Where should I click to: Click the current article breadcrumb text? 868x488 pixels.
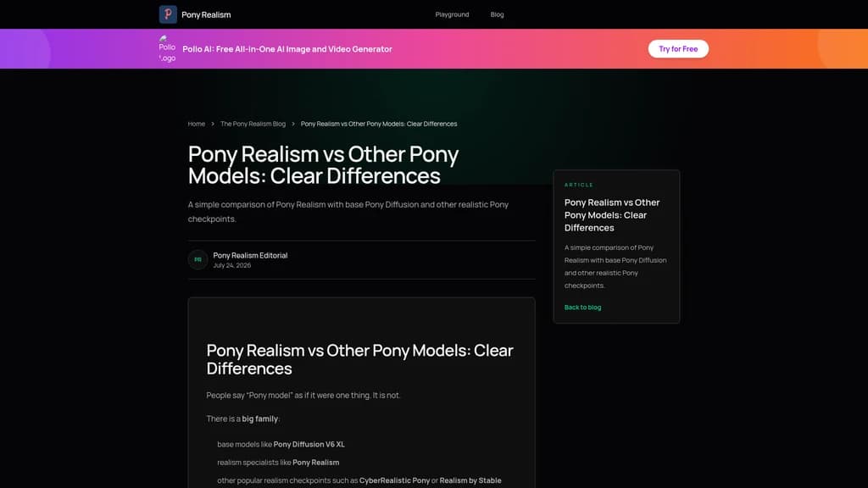[x=379, y=124]
